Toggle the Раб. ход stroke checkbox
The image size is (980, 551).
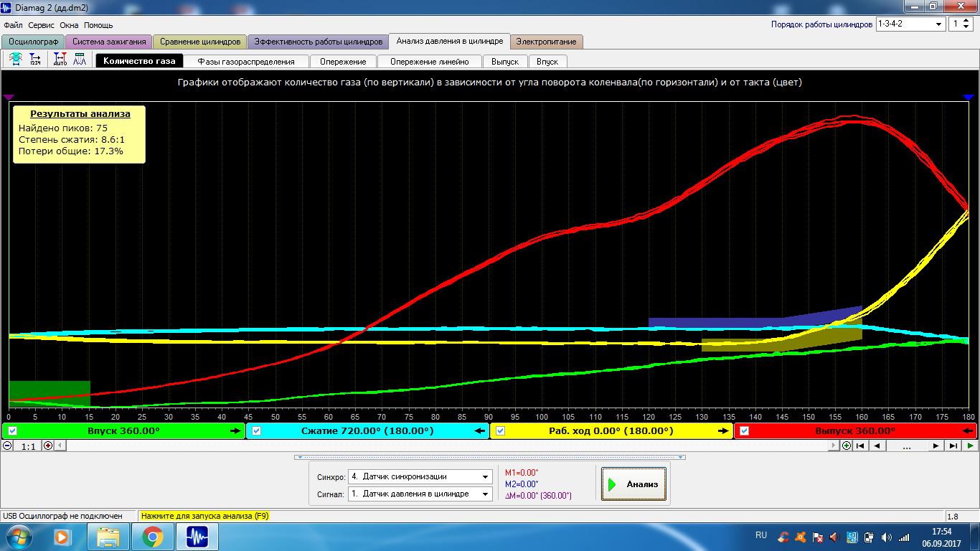[x=500, y=431]
